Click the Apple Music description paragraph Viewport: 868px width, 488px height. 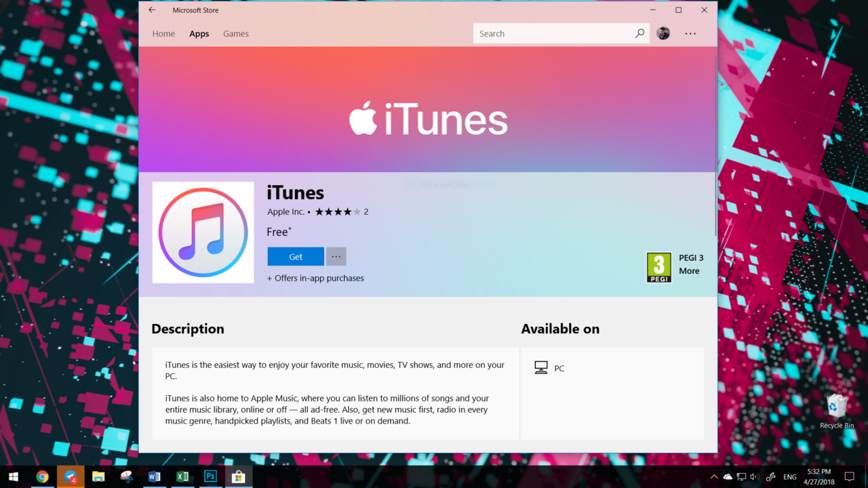(327, 409)
